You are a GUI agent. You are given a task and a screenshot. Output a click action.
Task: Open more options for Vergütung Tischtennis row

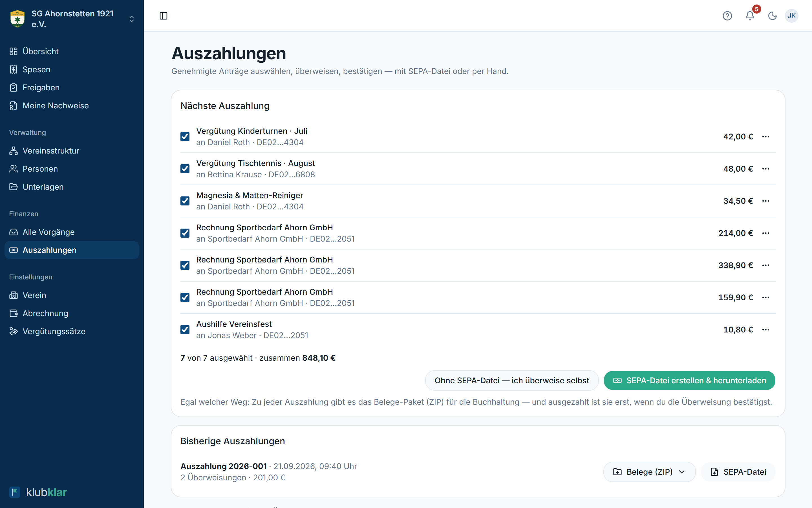[766, 169]
